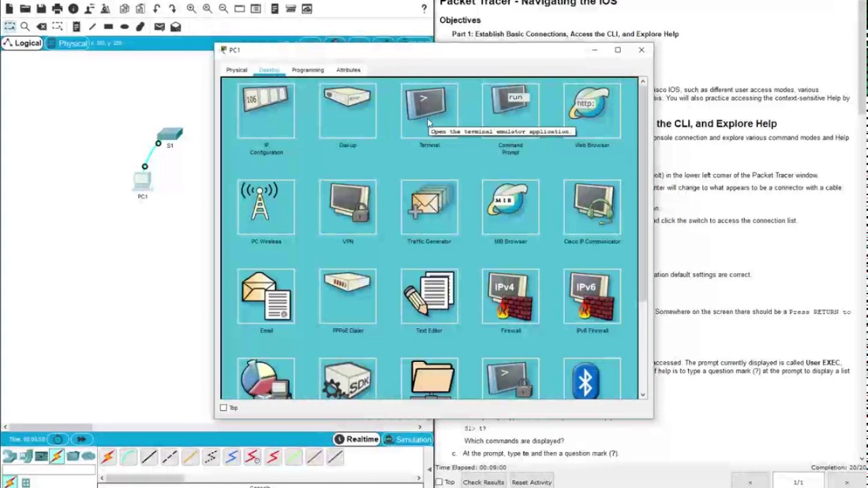Click the Zoom In magnifier icon
The width and height of the screenshot is (868, 488).
coord(191,9)
